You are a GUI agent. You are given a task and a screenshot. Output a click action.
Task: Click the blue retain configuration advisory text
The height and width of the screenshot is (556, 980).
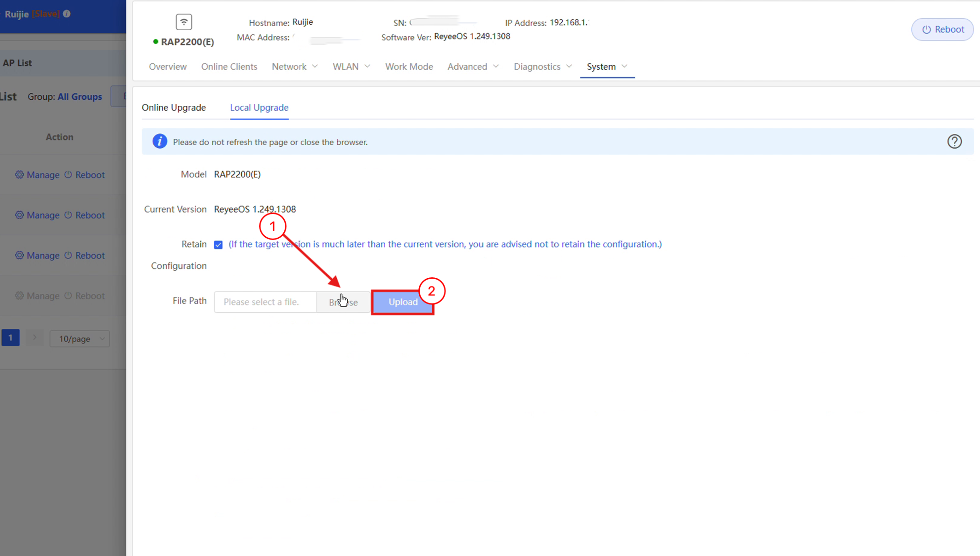pyautogui.click(x=445, y=244)
